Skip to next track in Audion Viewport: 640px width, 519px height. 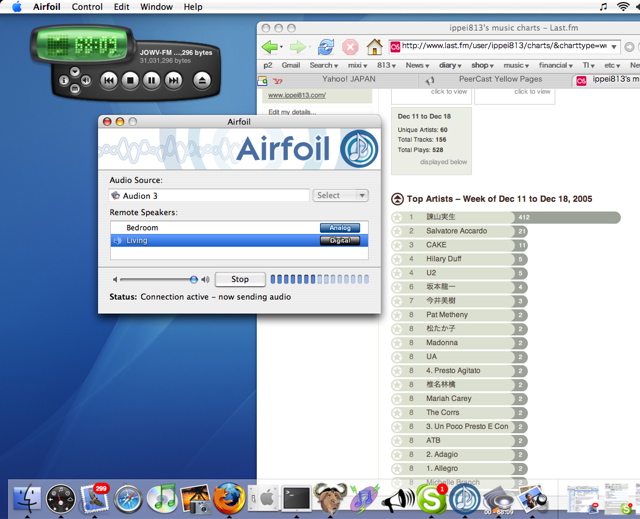(173, 80)
